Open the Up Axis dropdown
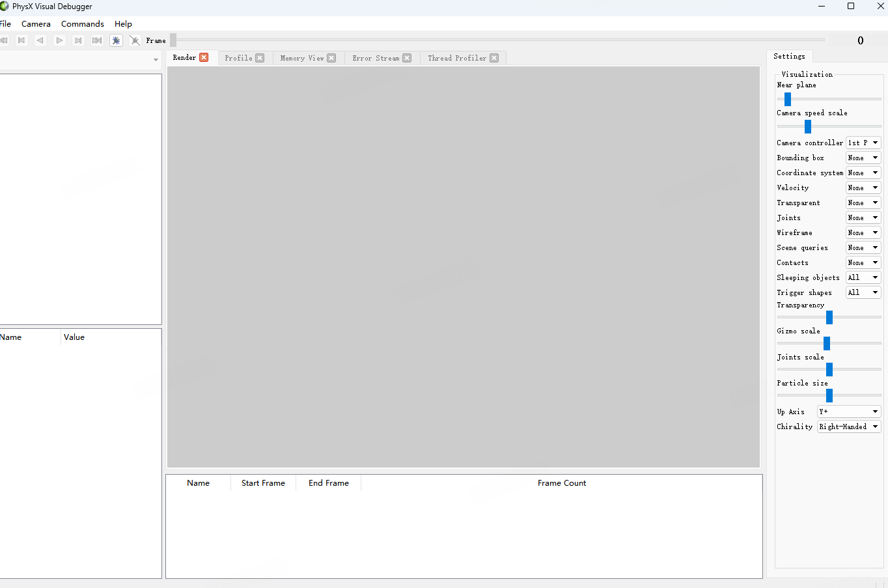Image resolution: width=888 pixels, height=588 pixels. pyautogui.click(x=848, y=412)
